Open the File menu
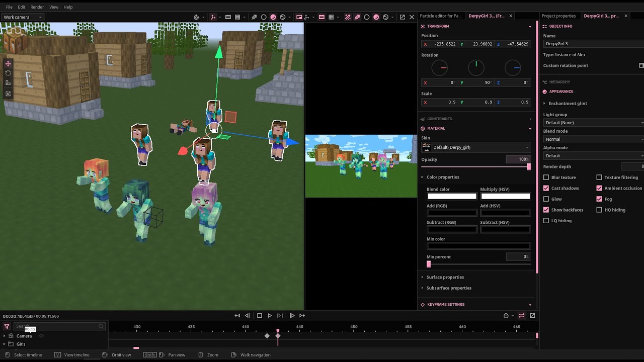Viewport: 644px width, 362px height. coord(9,7)
